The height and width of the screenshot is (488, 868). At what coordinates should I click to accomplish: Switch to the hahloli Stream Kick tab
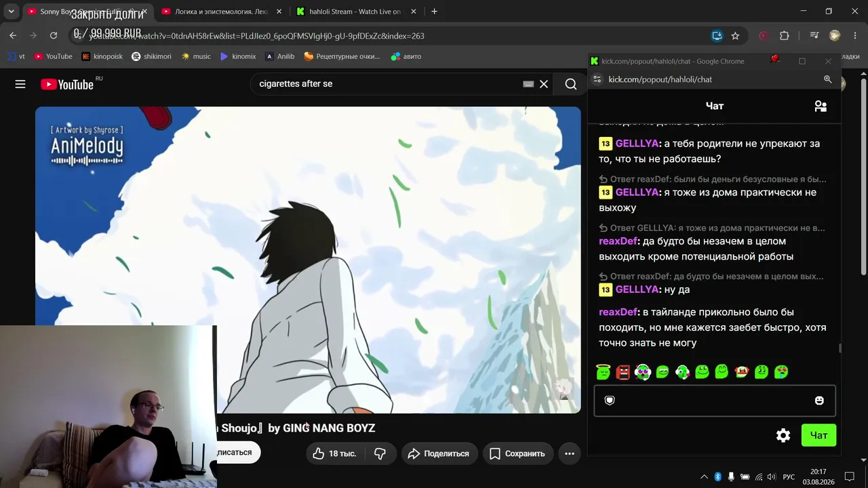pyautogui.click(x=355, y=12)
